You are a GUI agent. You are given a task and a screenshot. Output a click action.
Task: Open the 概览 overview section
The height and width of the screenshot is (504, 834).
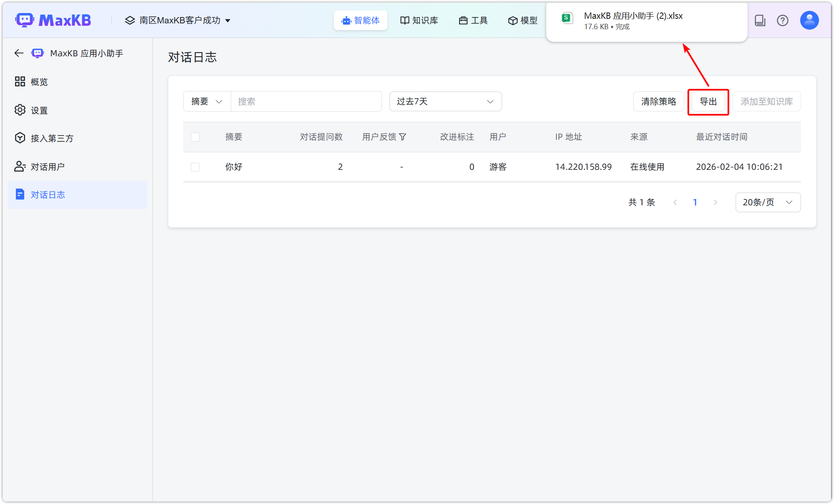point(39,81)
